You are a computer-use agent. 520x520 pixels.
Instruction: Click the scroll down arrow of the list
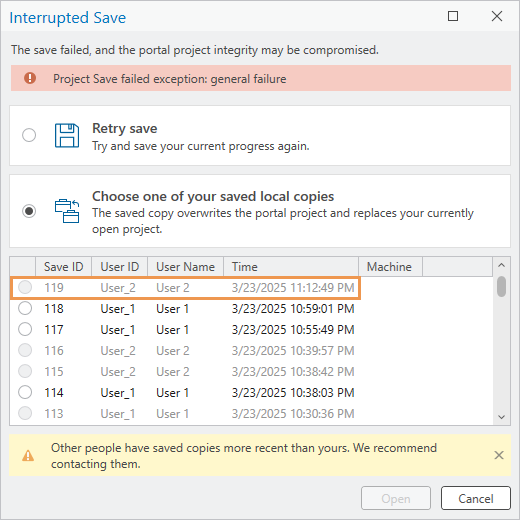[501, 417]
